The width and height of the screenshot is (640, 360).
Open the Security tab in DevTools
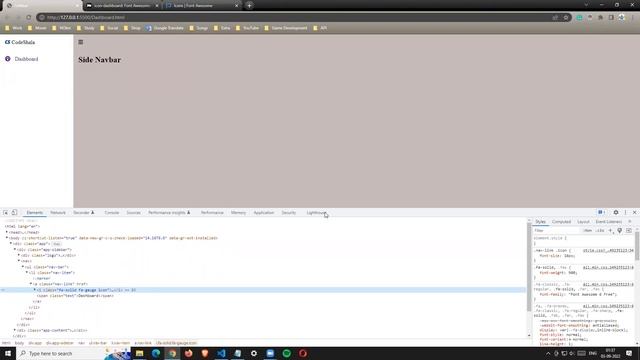pyautogui.click(x=289, y=213)
